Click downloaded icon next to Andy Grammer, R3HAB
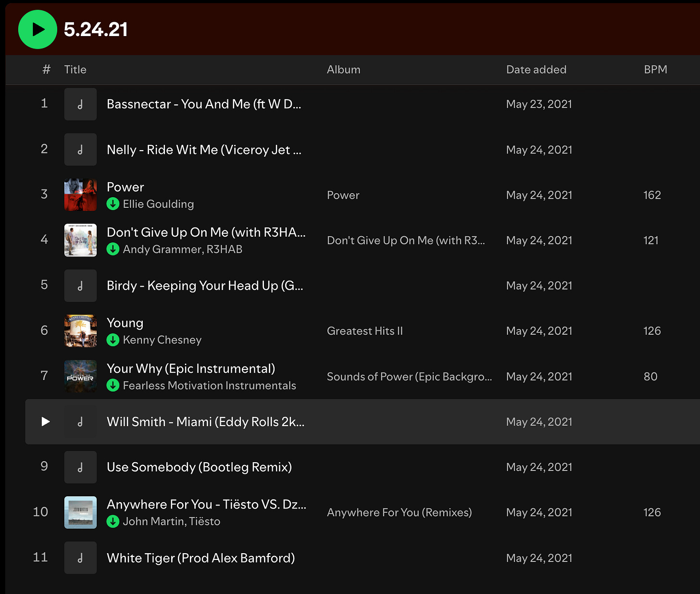Viewport: 700px width, 594px height. [x=113, y=249]
